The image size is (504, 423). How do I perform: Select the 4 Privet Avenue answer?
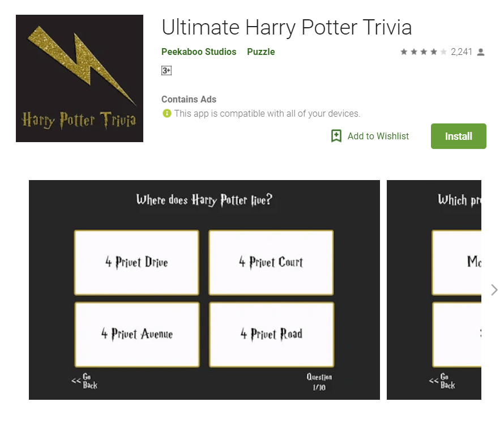137,335
